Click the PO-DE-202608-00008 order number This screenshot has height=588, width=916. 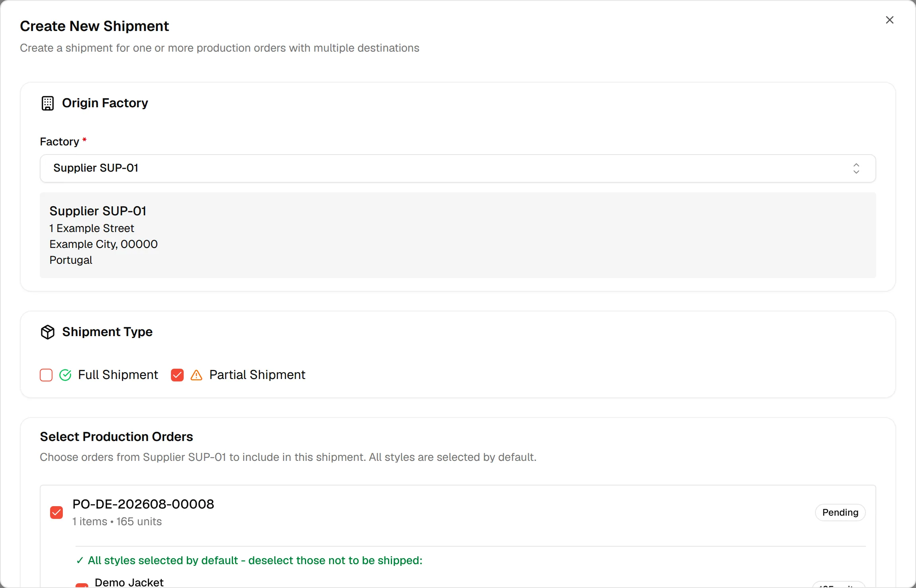coord(143,504)
